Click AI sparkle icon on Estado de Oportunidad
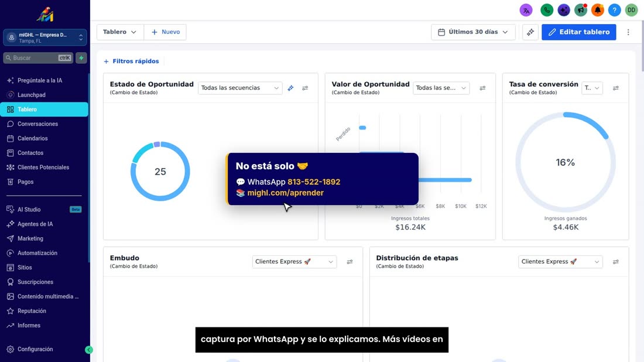Image resolution: width=644 pixels, height=362 pixels. pyautogui.click(x=290, y=88)
